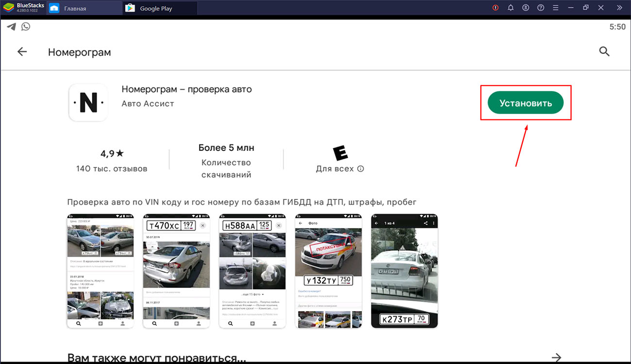Open the bell notifications icon

[511, 8]
